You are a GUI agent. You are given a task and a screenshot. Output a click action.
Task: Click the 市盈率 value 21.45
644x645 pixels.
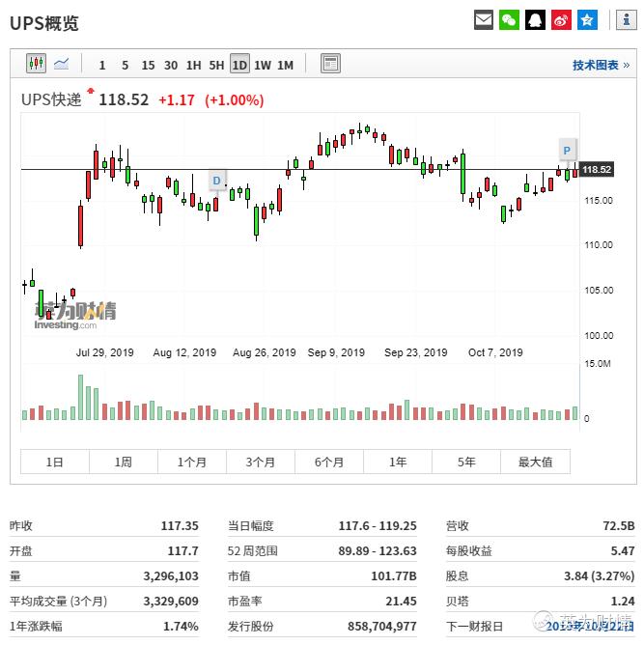pyautogui.click(x=402, y=602)
